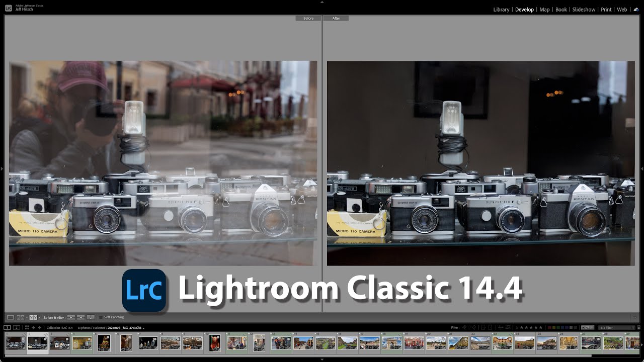Click the main window 1 display button
The image size is (644, 362).
coord(7,328)
